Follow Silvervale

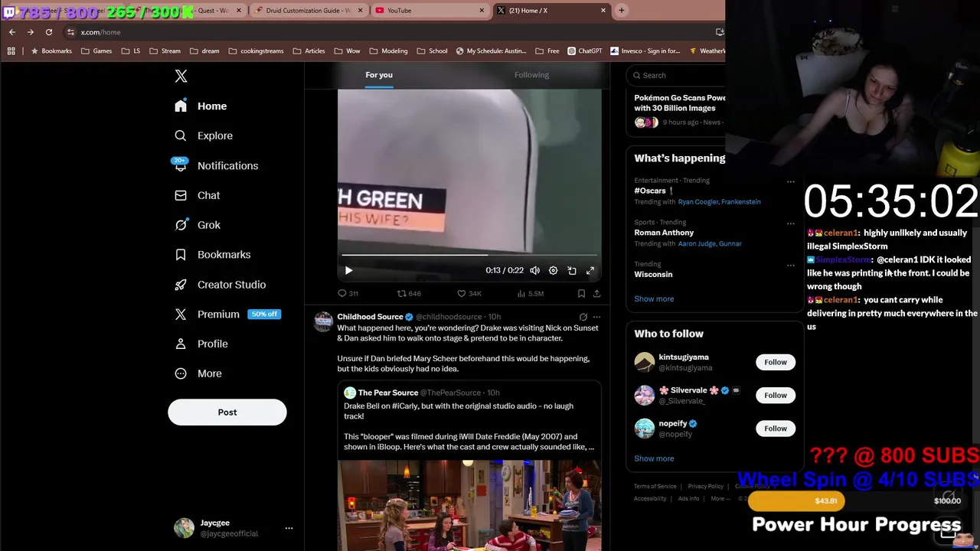point(776,395)
